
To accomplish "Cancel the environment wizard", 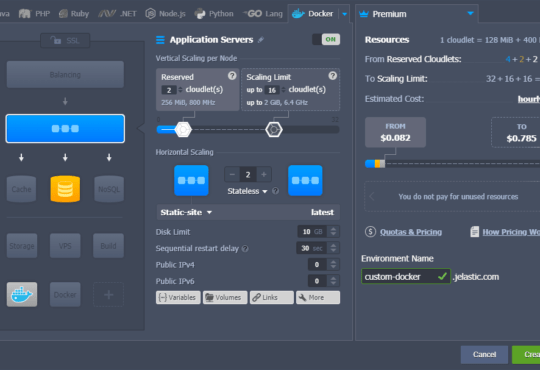I will pyautogui.click(x=484, y=354).
